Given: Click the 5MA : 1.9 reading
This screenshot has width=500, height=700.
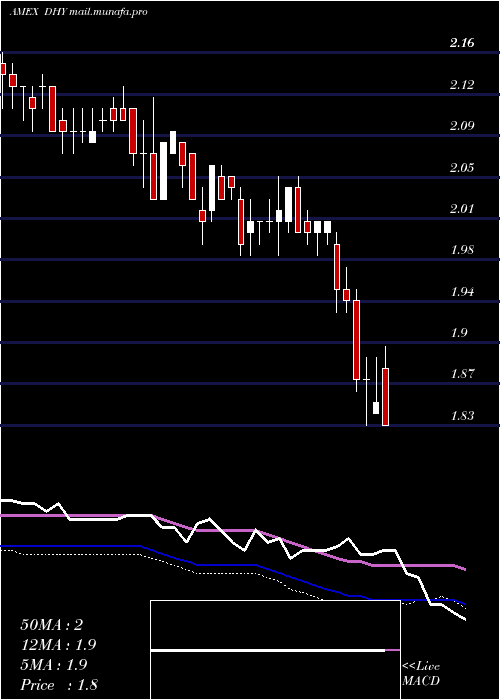Looking at the screenshot, I should tap(54, 665).
